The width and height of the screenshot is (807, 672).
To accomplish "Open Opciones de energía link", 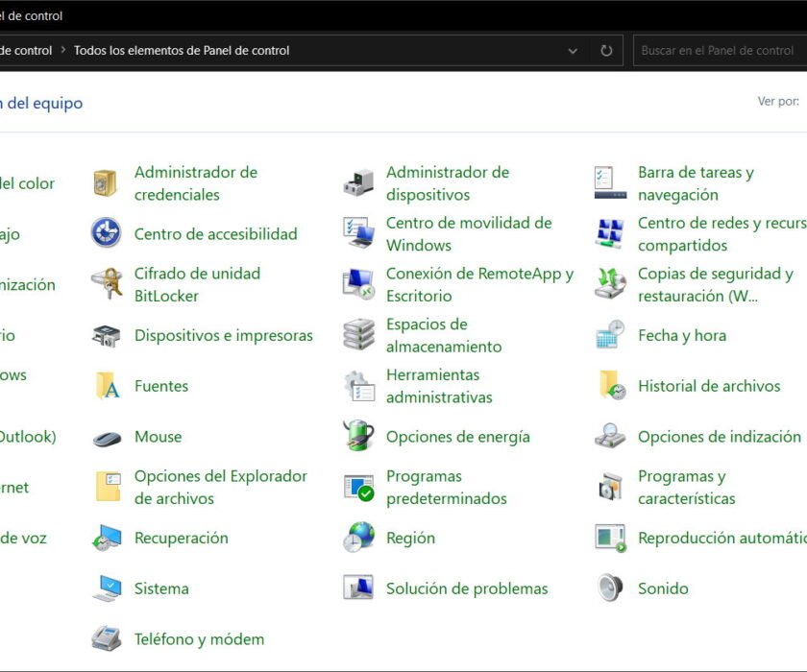I will (458, 437).
